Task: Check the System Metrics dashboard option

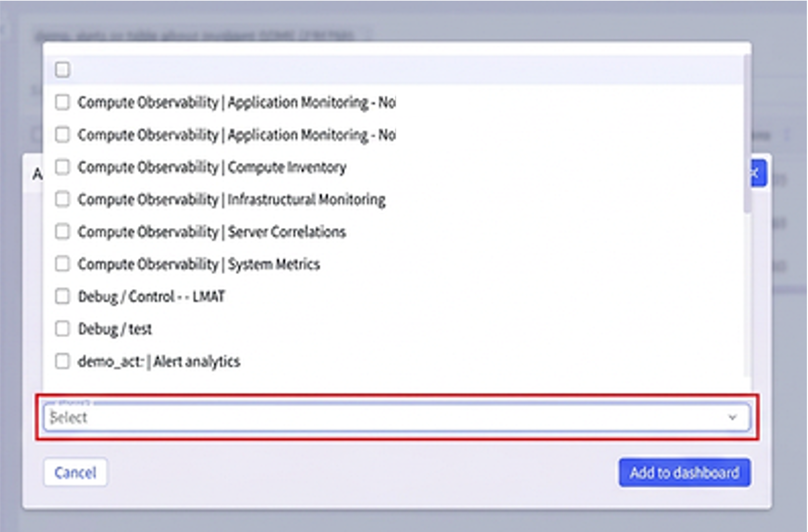Action: point(63,264)
